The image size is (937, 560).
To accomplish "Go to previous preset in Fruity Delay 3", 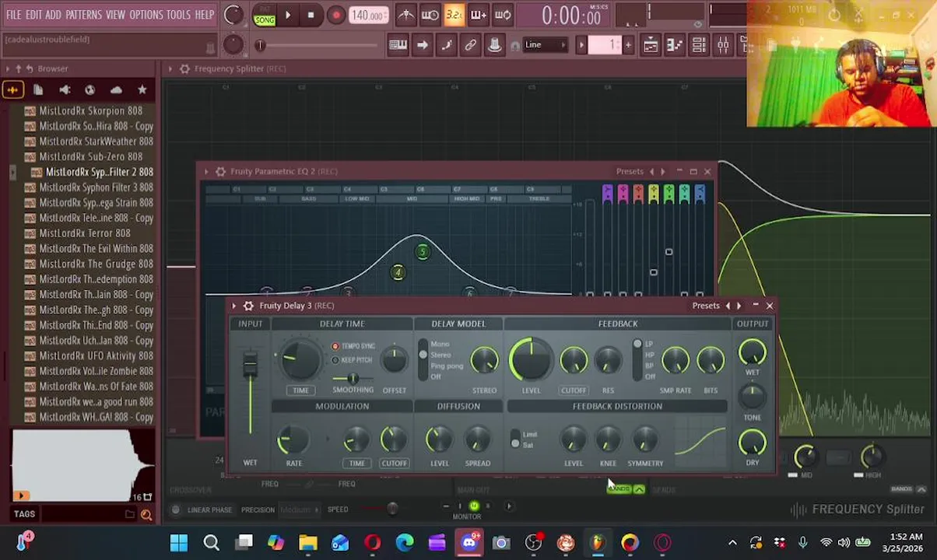I will click(728, 306).
